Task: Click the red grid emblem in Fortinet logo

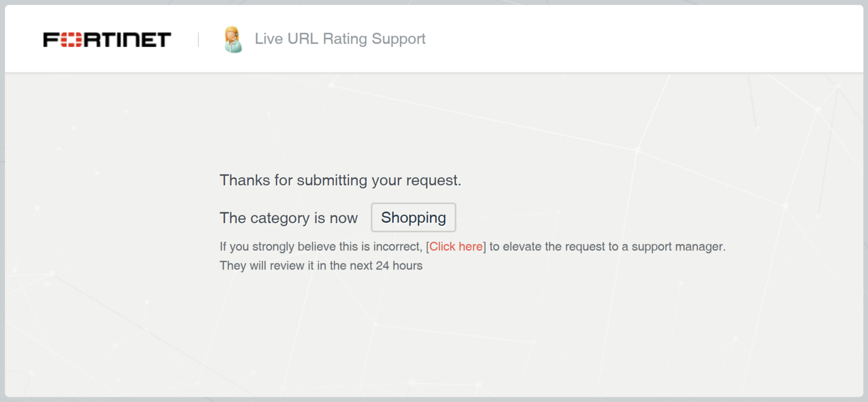Action: pos(71,40)
